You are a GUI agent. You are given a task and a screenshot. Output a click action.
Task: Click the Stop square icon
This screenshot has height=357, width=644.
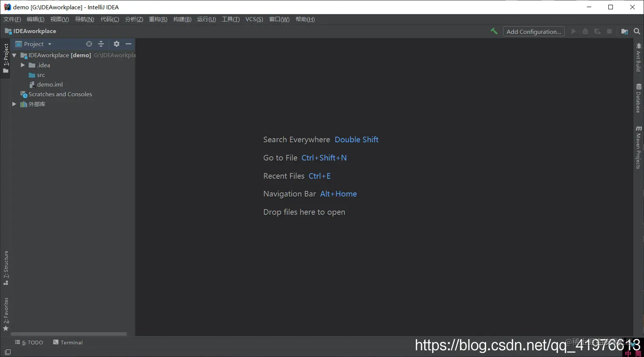pyautogui.click(x=609, y=32)
